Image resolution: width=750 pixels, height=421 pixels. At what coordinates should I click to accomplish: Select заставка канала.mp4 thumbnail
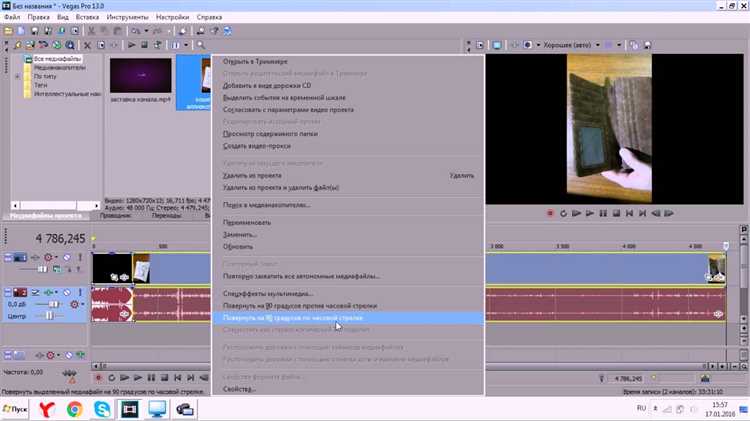[140, 75]
